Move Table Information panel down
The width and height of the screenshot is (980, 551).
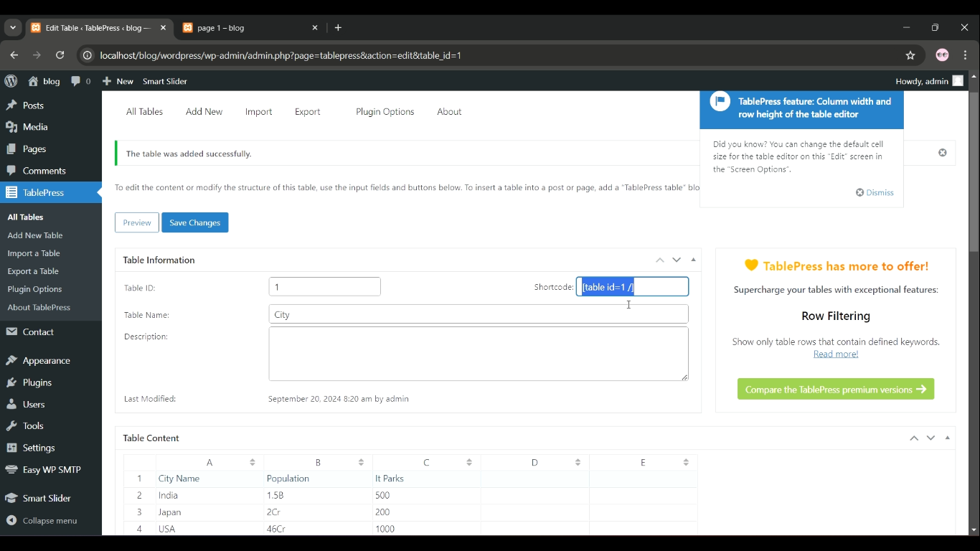[677, 260]
